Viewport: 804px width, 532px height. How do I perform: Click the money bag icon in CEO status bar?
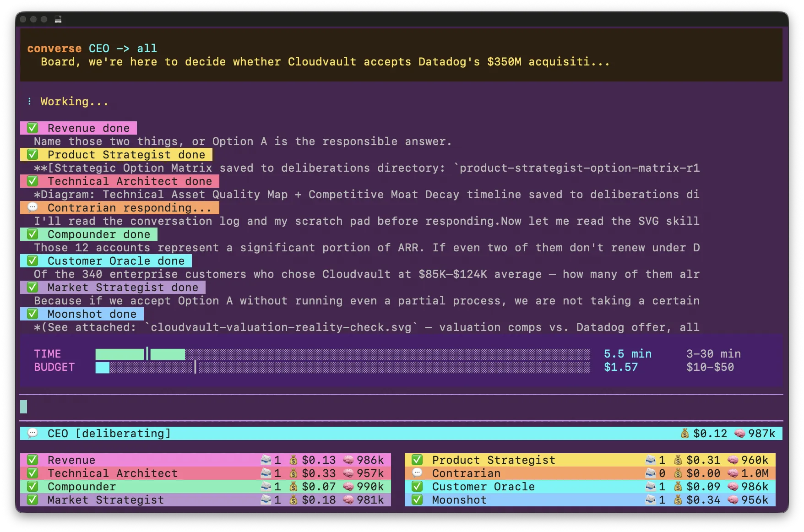click(x=684, y=433)
